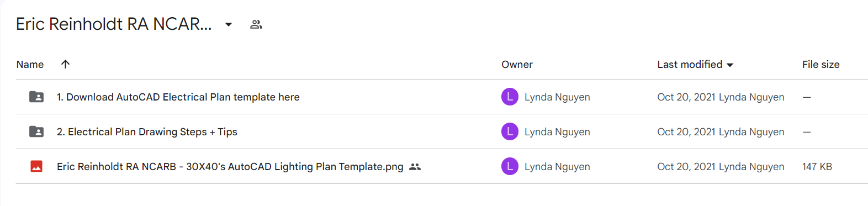Click the 147 KB file size cell
The image size is (868, 206).
(817, 167)
